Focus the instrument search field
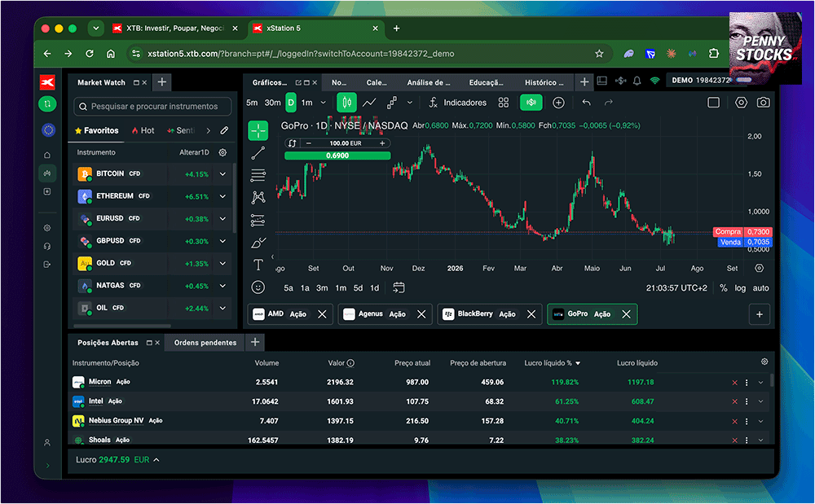The height and width of the screenshot is (504, 815). point(152,107)
